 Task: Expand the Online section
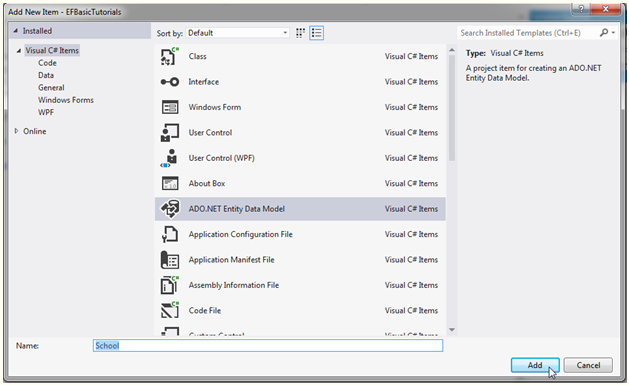[16, 131]
